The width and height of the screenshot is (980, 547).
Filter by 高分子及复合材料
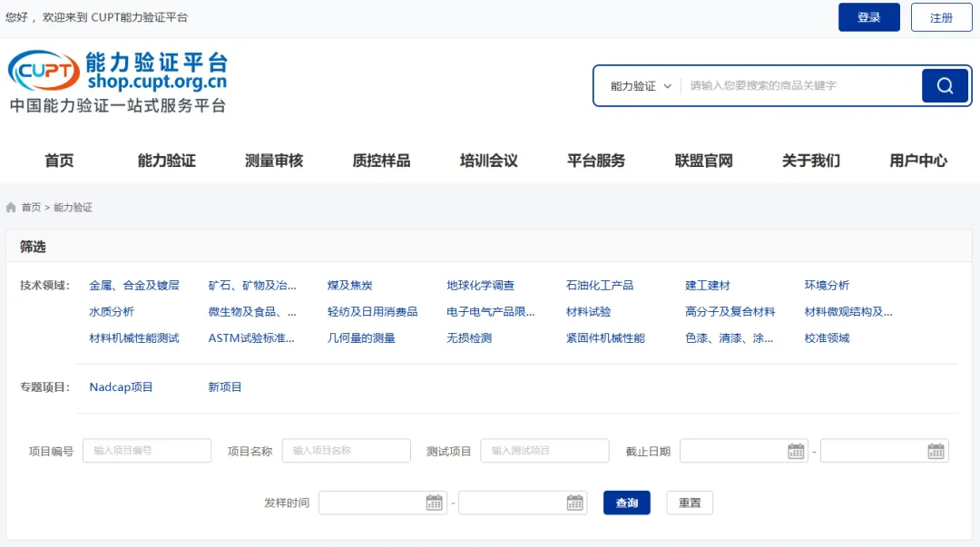coord(730,311)
